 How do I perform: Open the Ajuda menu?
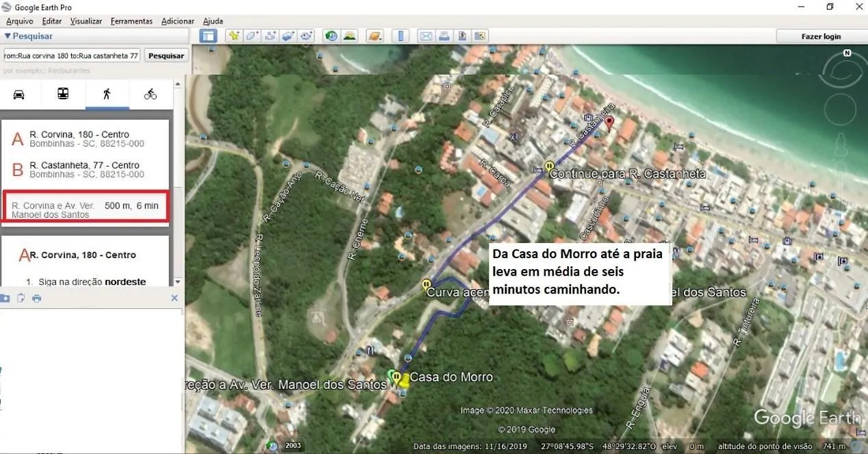click(x=213, y=21)
